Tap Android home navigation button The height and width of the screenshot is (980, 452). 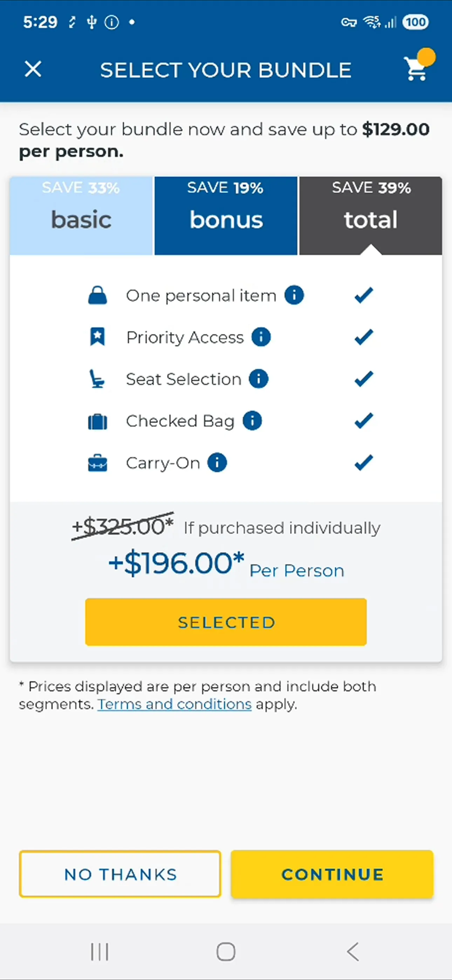(x=226, y=952)
